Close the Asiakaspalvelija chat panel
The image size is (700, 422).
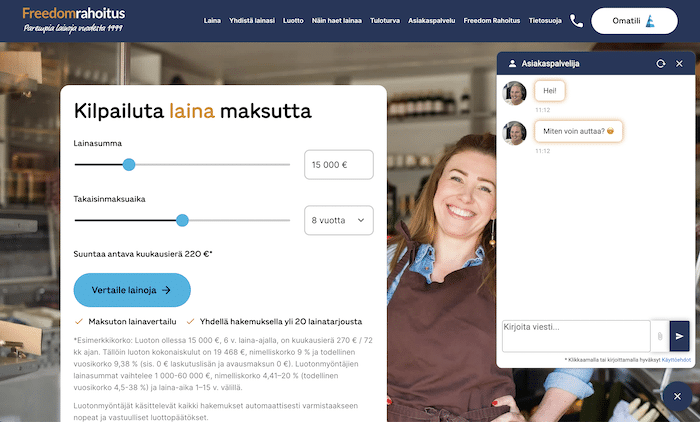679,64
